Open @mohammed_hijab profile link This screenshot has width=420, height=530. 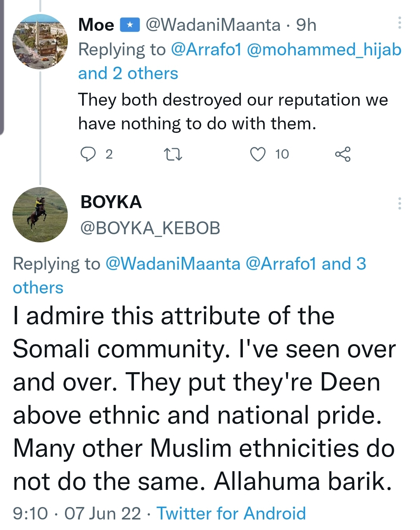coord(324,49)
